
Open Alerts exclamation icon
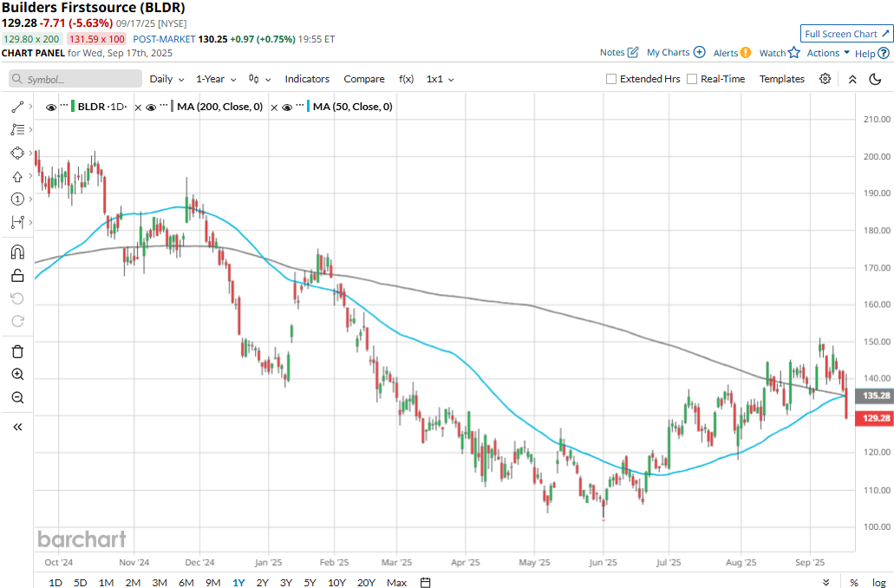(745, 53)
